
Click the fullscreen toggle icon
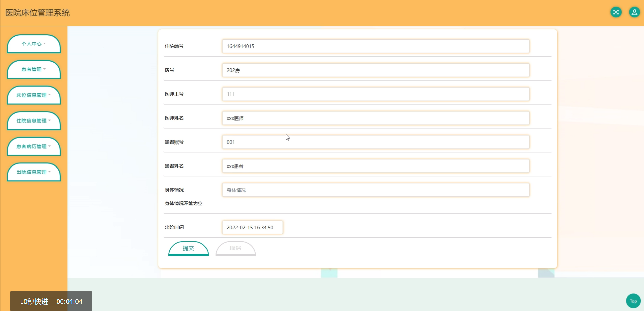click(x=616, y=12)
